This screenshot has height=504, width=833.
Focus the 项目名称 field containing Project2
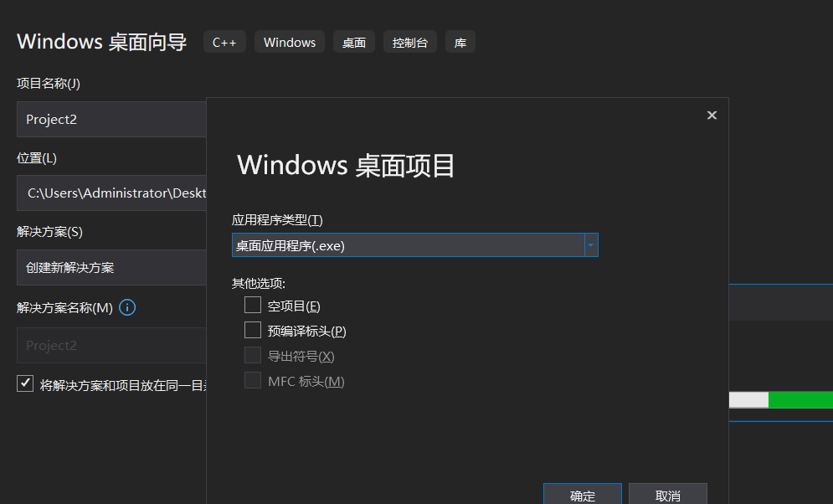pyautogui.click(x=111, y=120)
